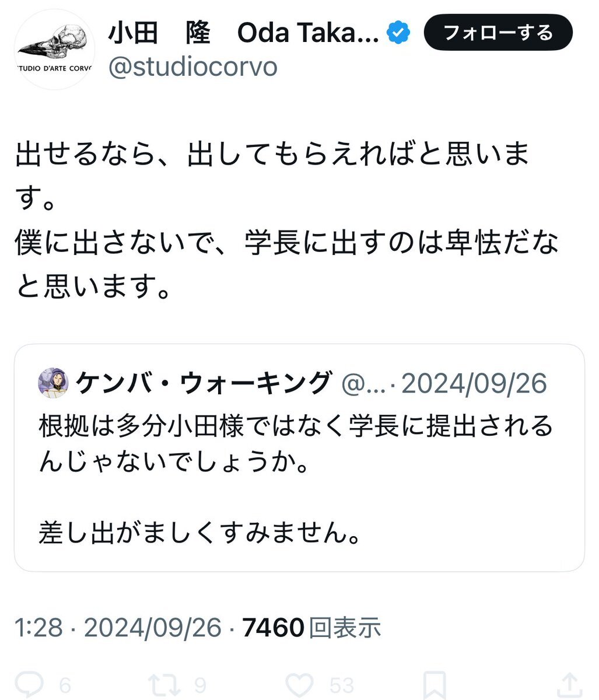Open ケンバ・ウォーキング's small avatar
599x700 pixels.
54,383
